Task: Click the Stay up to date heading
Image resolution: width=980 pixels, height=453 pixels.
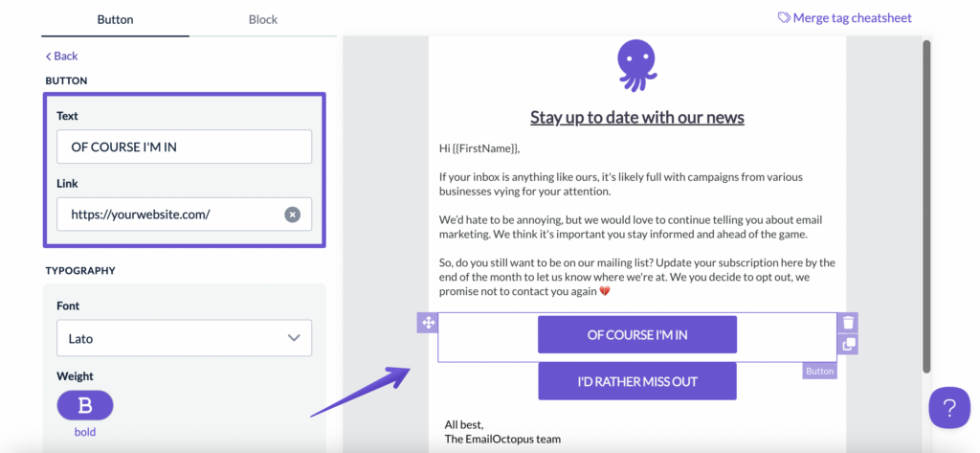Action: click(637, 118)
